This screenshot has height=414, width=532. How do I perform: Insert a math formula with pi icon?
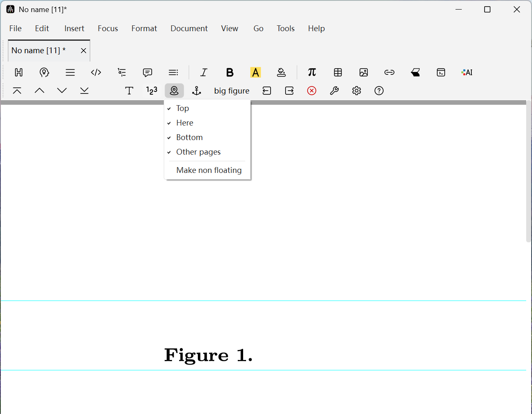[312, 72]
